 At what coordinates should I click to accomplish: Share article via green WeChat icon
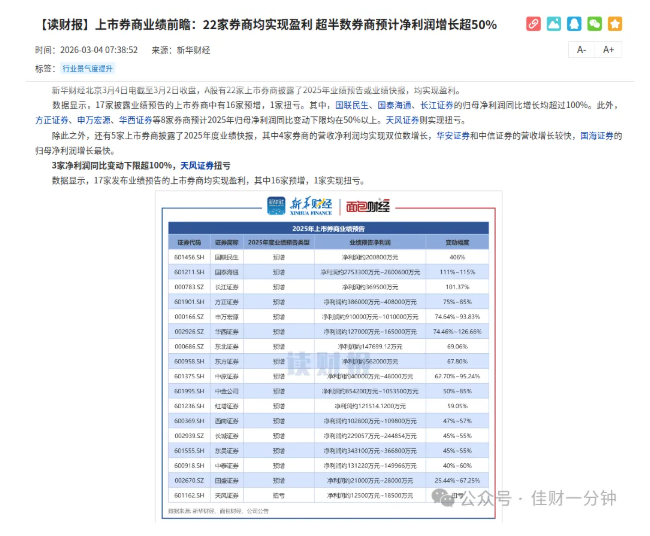[x=594, y=24]
